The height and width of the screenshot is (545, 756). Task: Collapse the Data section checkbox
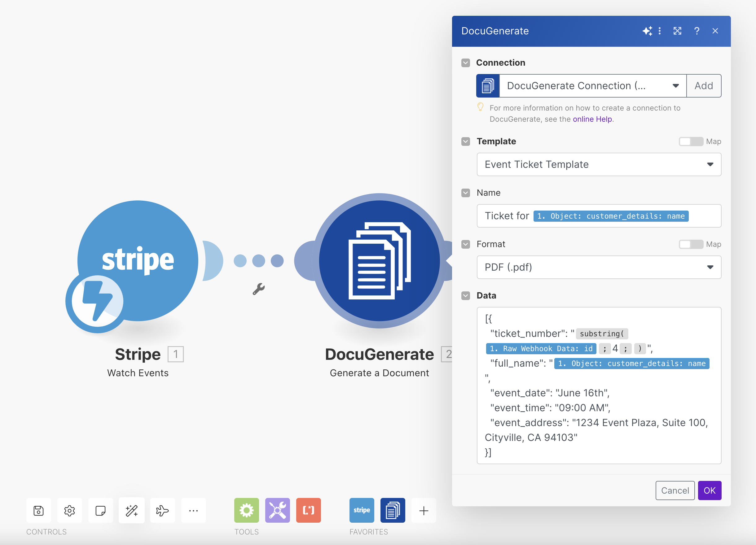pyautogui.click(x=466, y=296)
